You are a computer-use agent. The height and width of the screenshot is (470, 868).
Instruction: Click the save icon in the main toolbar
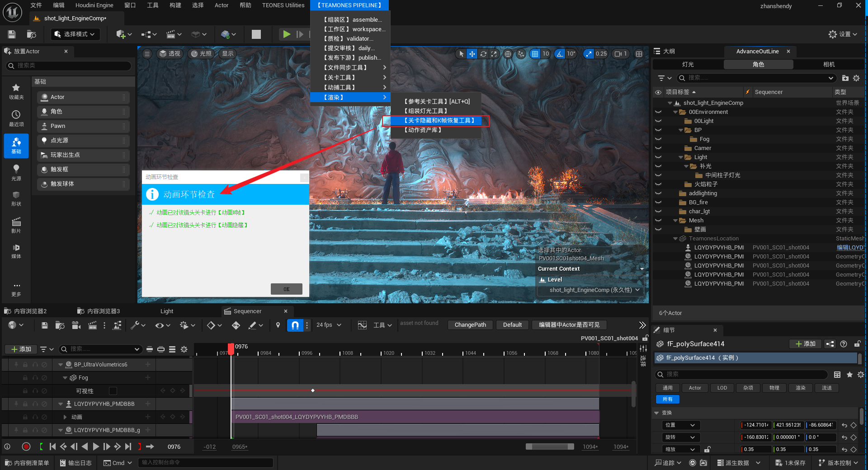[x=12, y=34]
